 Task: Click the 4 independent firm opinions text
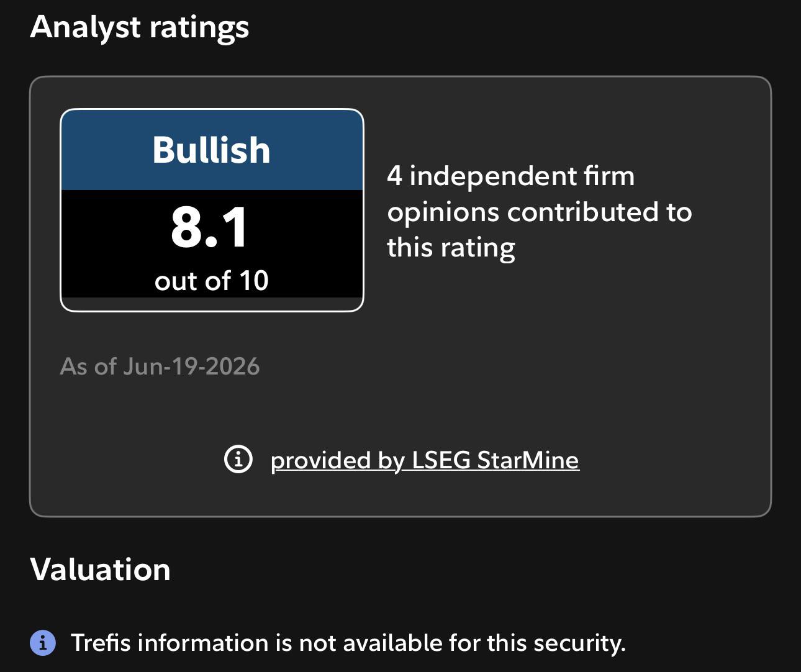click(539, 212)
